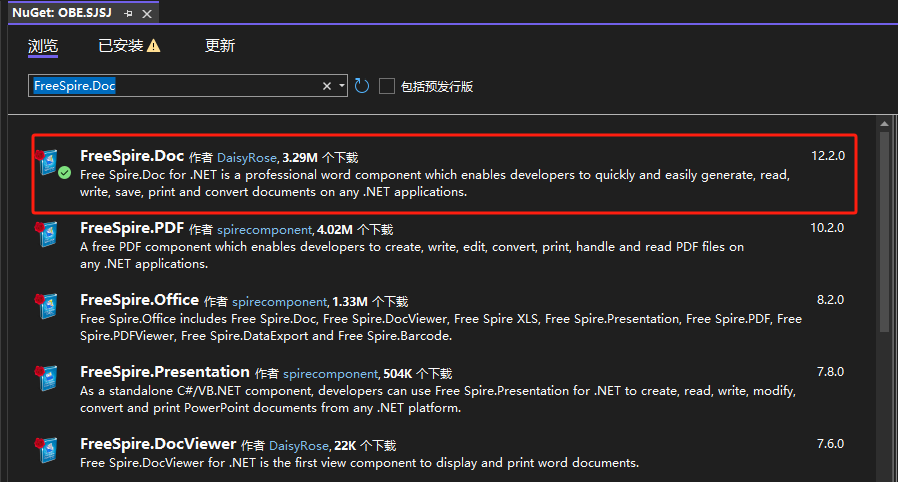Click the FreeSpire.Doc package icon
Viewport: 898px width, 482px height.
click(x=47, y=162)
